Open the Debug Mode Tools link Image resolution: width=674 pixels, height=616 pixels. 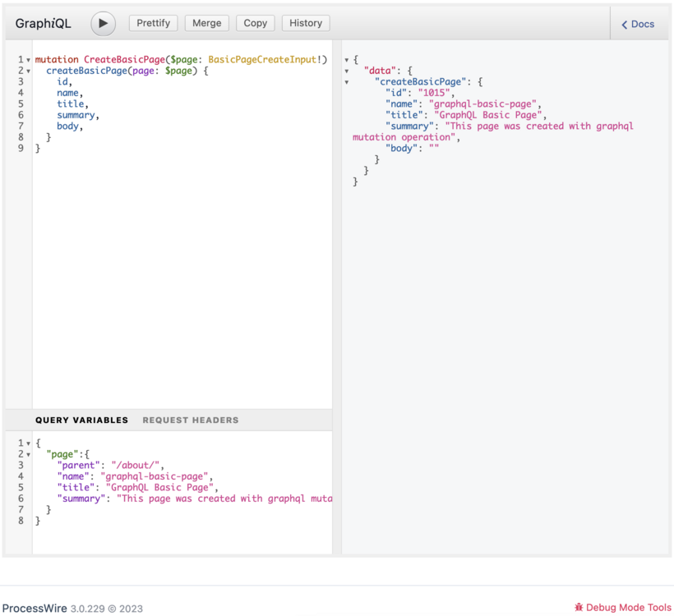(x=628, y=608)
